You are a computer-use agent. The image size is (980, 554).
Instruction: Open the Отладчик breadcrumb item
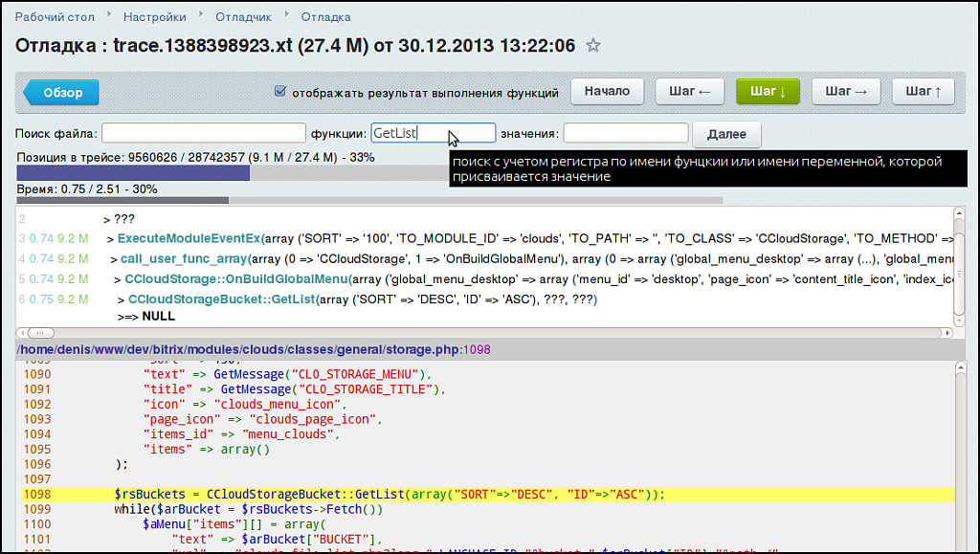coord(241,16)
